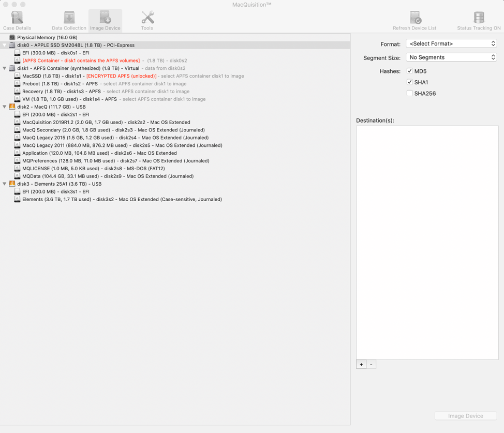
Task: Select the EFI (300.0 MB) disk0s1 row
Action: [175, 53]
